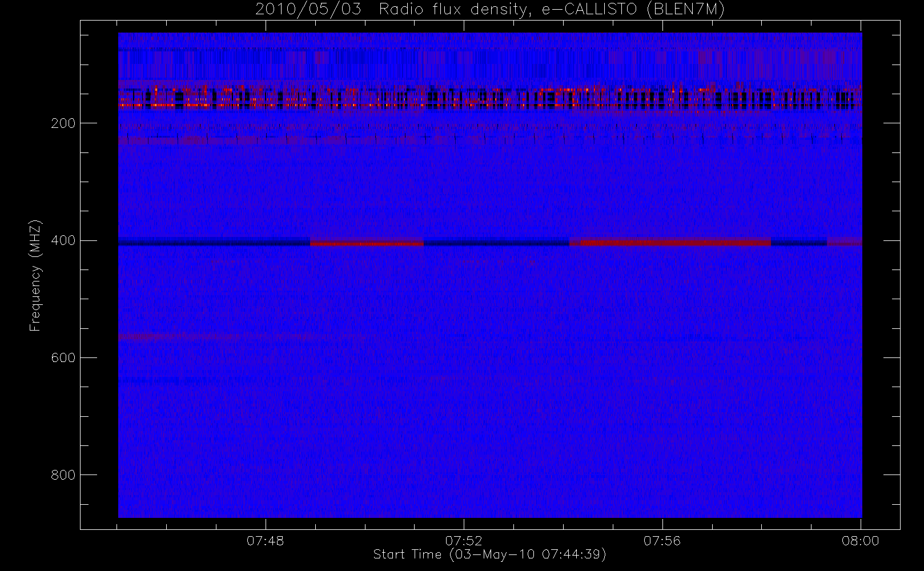924x571 pixels.
Task: Click the '07:56' time tick label
Action: click(x=662, y=541)
